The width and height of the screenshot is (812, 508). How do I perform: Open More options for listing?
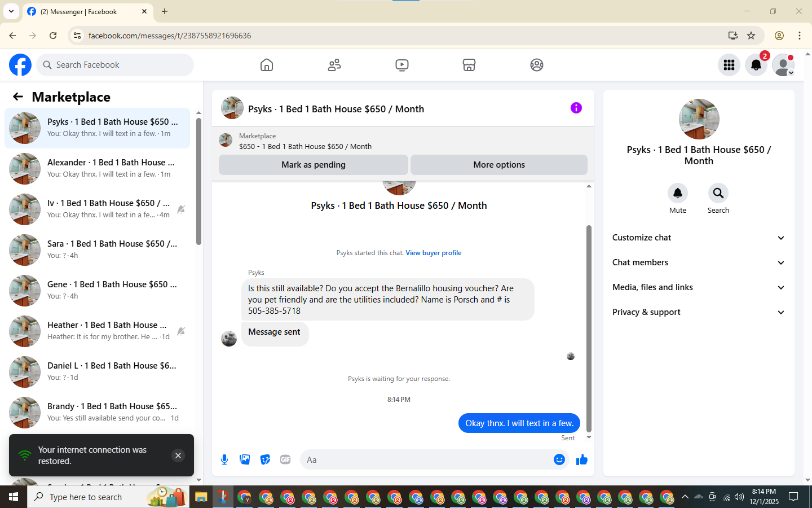click(499, 165)
